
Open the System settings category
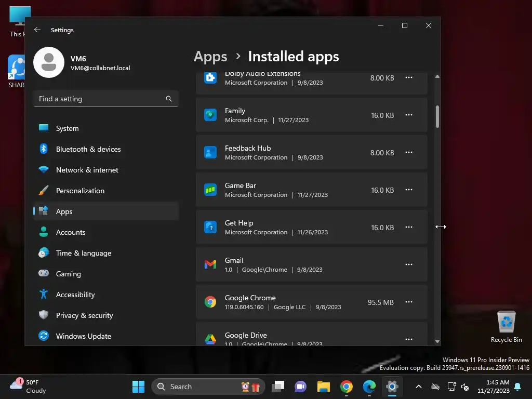(106, 128)
